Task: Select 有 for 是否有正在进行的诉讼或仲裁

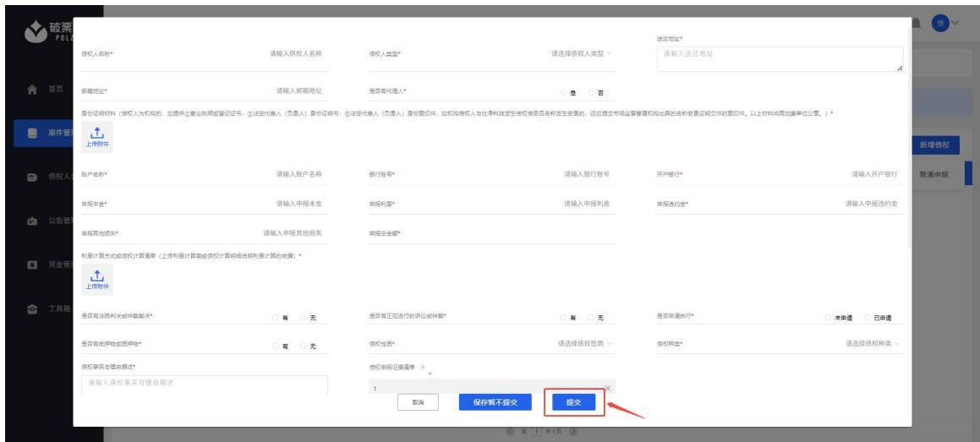Action: [564, 318]
